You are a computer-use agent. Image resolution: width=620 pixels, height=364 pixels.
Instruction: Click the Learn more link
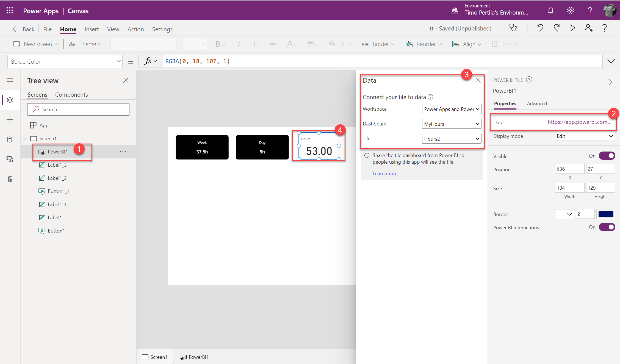point(385,173)
